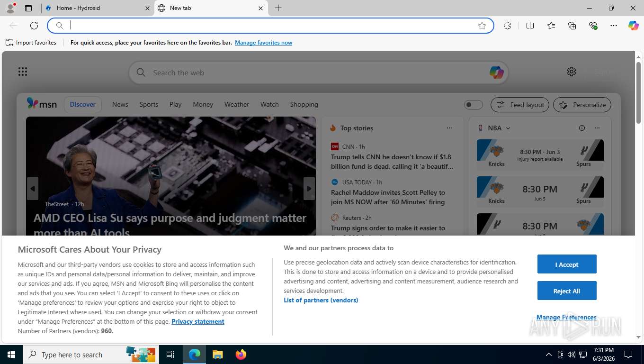The width and height of the screenshot is (644, 364).
Task: Open Manage Preferences link
Action: click(566, 317)
